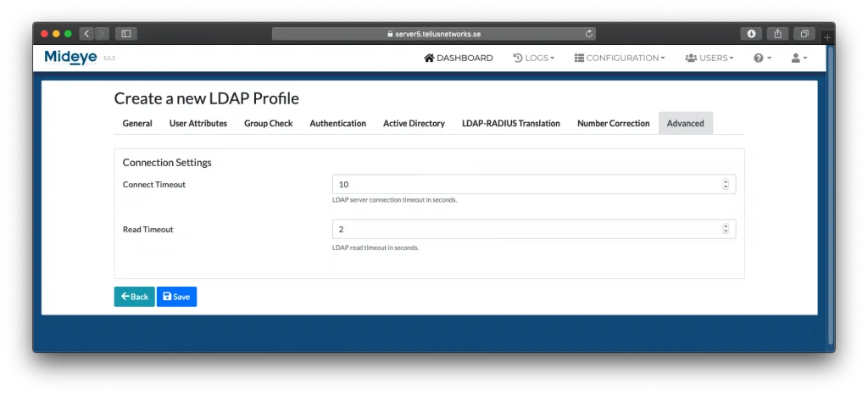Switch to the Authentication tab
The image size is (868, 396).
(x=337, y=123)
